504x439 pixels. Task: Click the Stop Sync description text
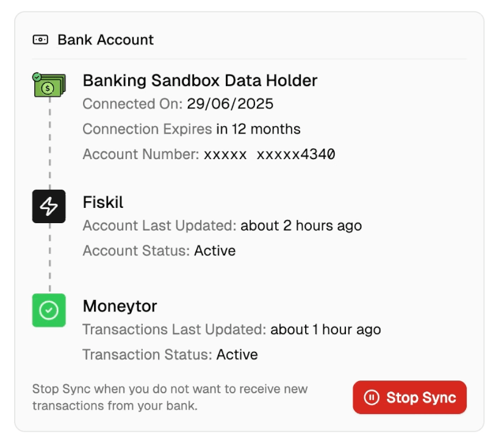tap(170, 397)
